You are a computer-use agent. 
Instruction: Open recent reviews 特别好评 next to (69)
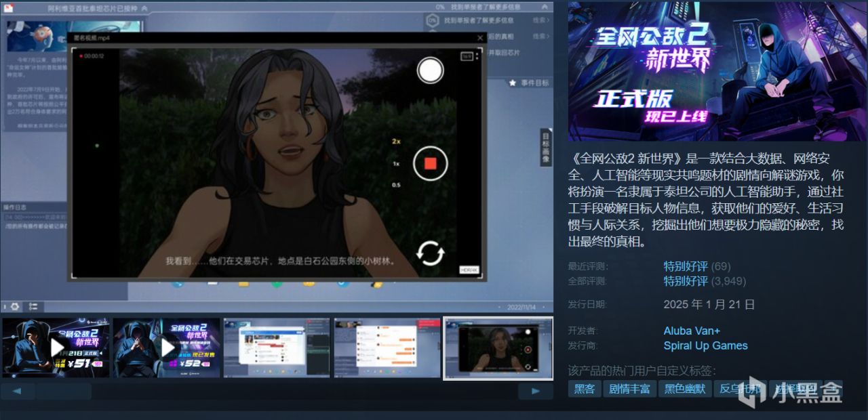point(686,266)
